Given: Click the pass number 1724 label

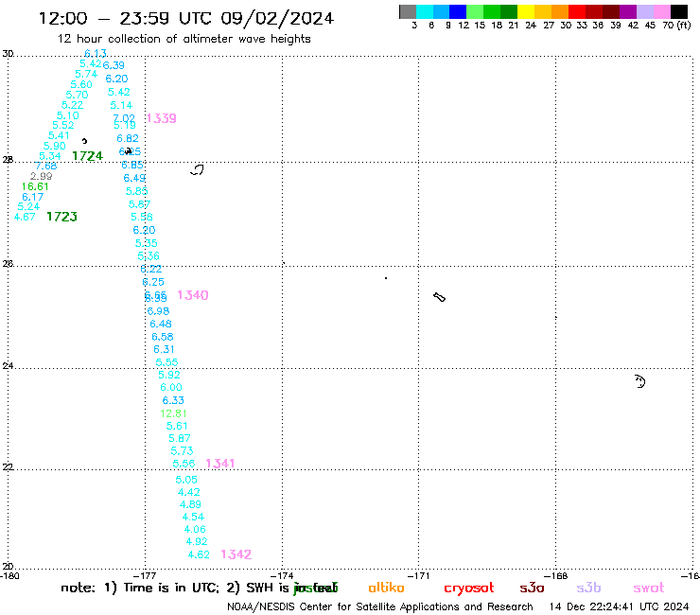Looking at the screenshot, I should tap(87, 156).
